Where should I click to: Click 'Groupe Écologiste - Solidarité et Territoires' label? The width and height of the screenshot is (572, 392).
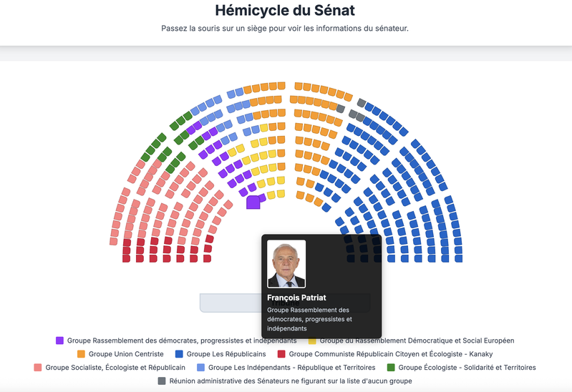pyautogui.click(x=467, y=368)
